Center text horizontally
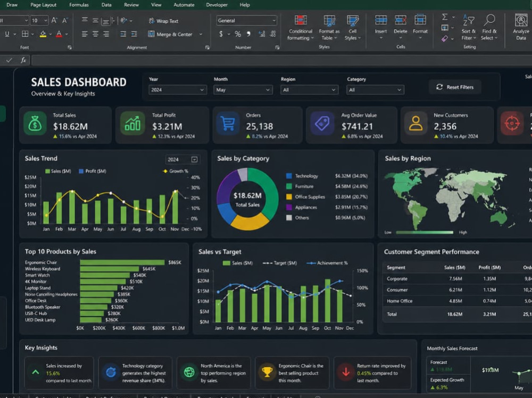The width and height of the screenshot is (532, 398). [x=95, y=34]
